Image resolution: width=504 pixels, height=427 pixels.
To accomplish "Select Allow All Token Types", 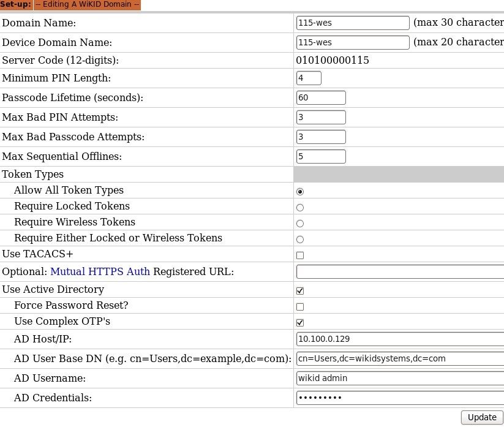I will tap(299, 191).
